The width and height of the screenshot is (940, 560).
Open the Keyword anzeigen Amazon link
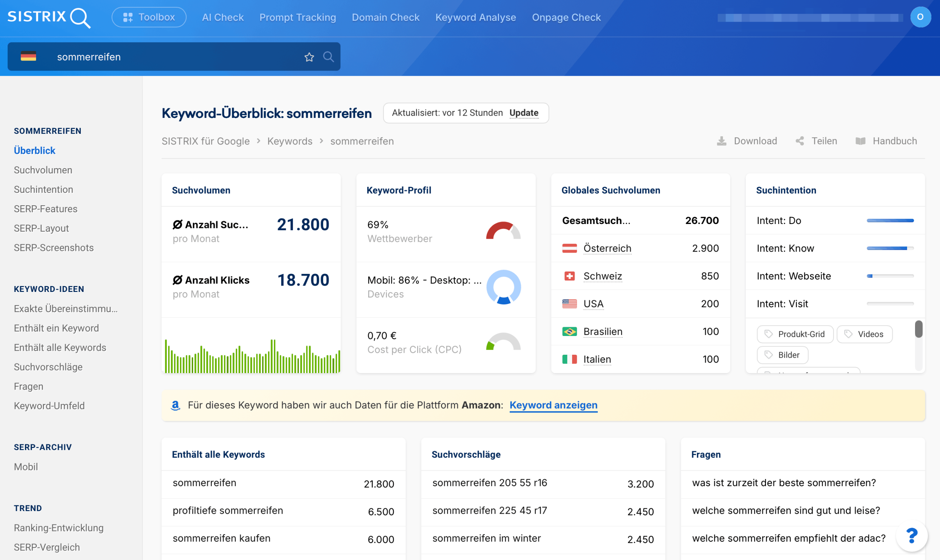[x=553, y=405]
